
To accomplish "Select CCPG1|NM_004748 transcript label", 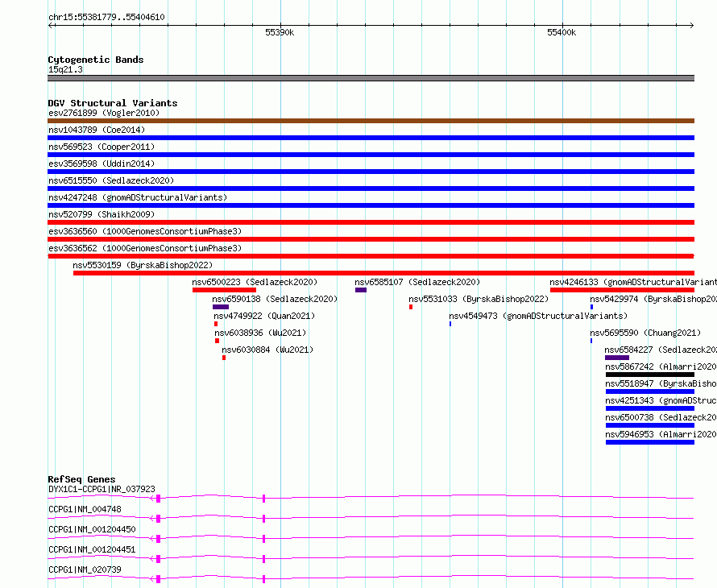I will click(x=85, y=509).
